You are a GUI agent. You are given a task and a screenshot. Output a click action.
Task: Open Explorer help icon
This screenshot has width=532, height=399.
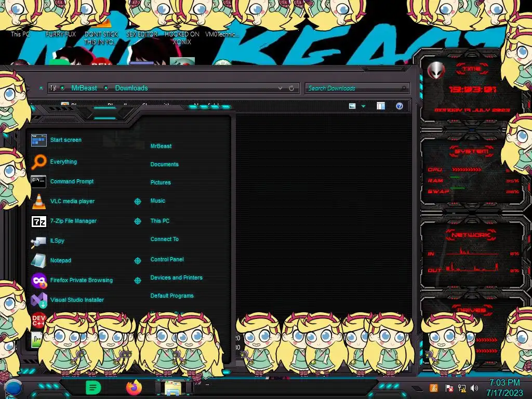(x=400, y=106)
